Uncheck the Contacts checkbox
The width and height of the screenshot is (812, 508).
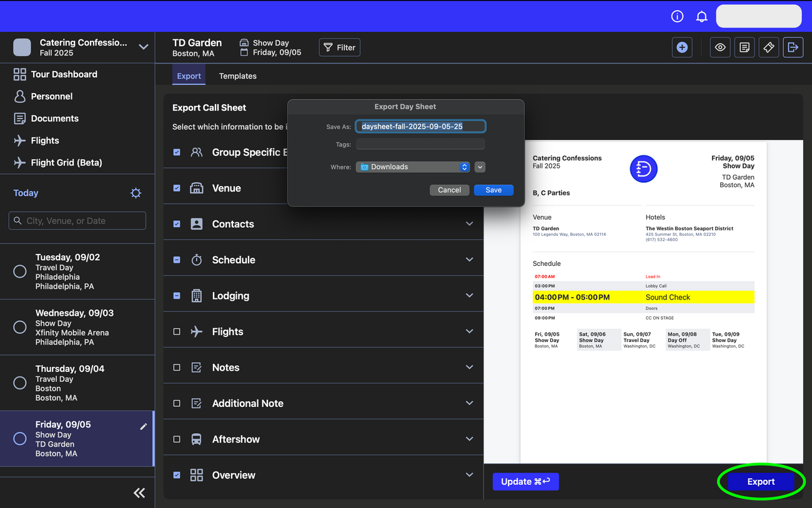pyautogui.click(x=177, y=224)
